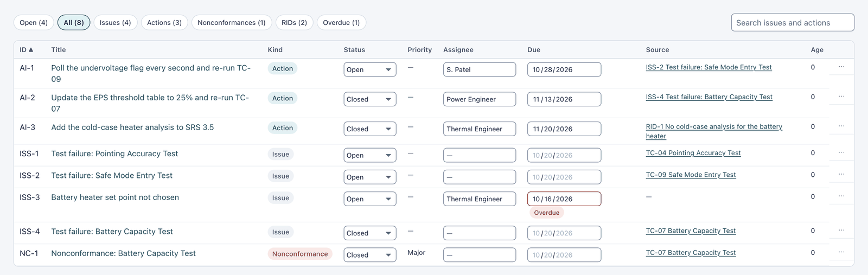Click the Overdue badge under ISS-3

point(547,213)
